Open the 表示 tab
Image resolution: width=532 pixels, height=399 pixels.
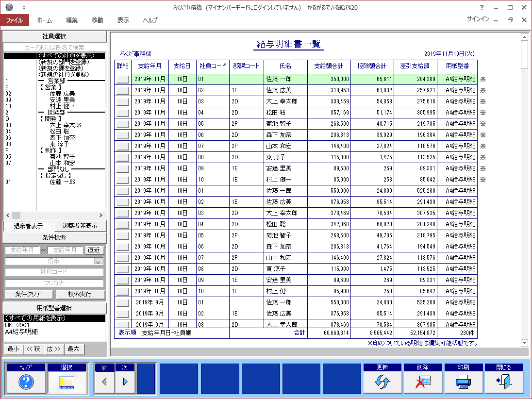click(x=123, y=20)
